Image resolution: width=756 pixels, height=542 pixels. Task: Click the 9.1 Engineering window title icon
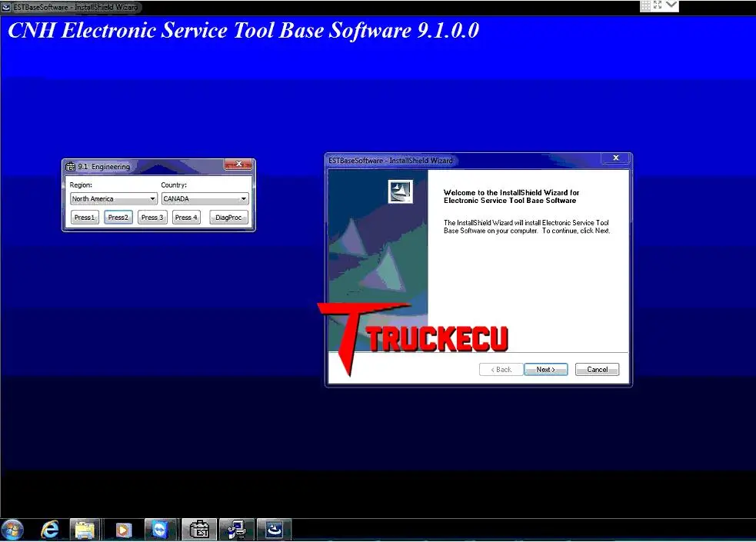click(x=71, y=166)
